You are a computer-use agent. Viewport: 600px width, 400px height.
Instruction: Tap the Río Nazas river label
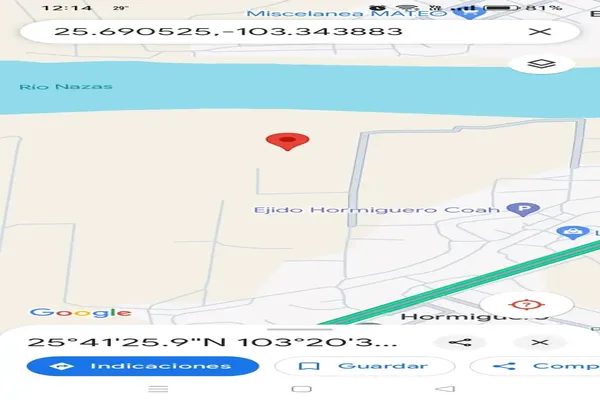tap(66, 87)
